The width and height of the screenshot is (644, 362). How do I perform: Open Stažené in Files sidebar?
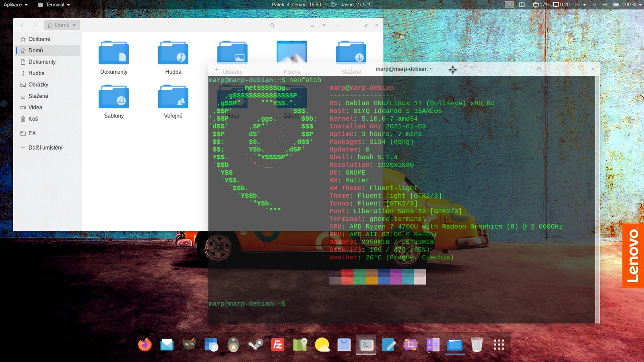48,96
